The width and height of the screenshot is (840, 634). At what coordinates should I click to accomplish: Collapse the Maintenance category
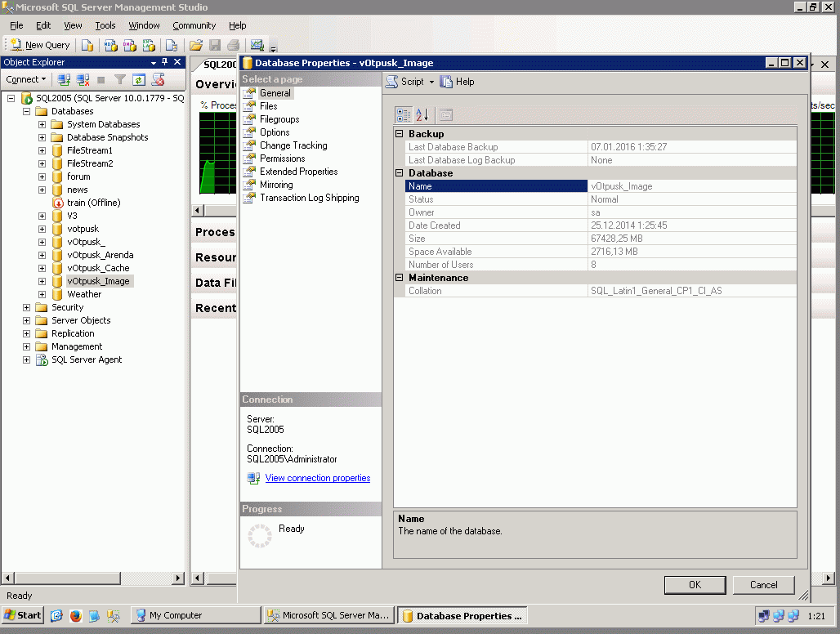click(x=399, y=278)
